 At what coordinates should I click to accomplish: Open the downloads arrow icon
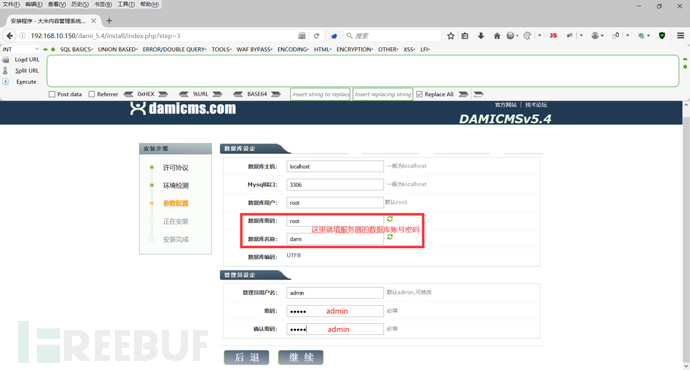click(481, 36)
